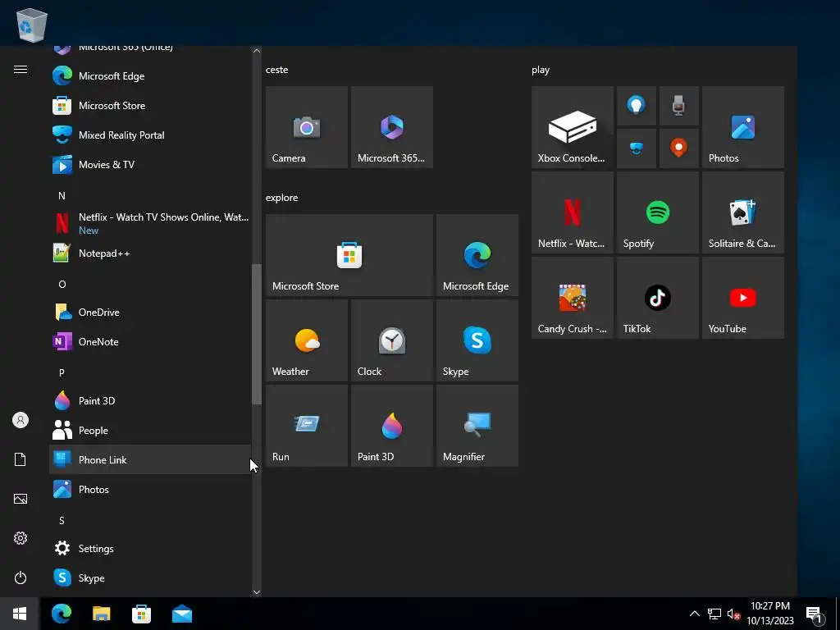Launch the Candy Crush tile

[572, 297]
